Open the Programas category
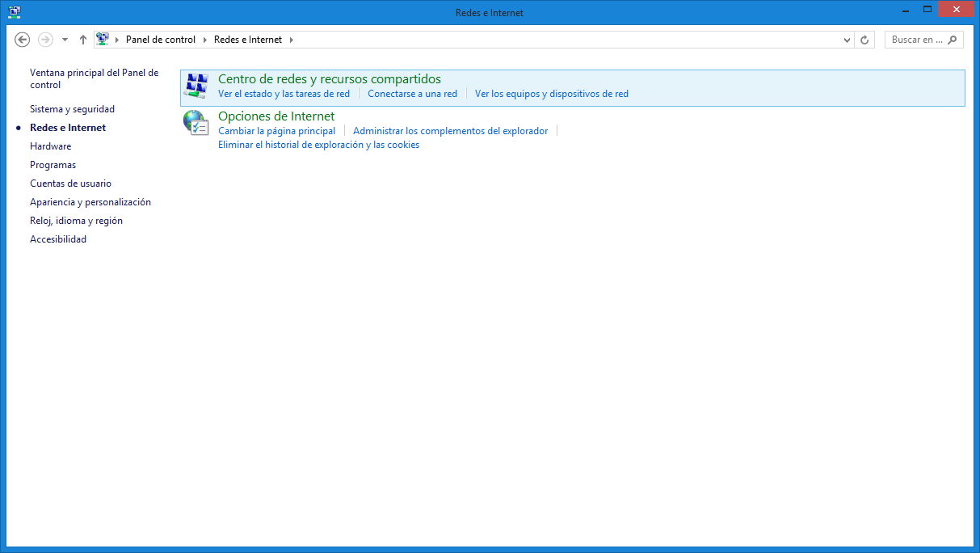The height and width of the screenshot is (553, 980). [x=53, y=165]
